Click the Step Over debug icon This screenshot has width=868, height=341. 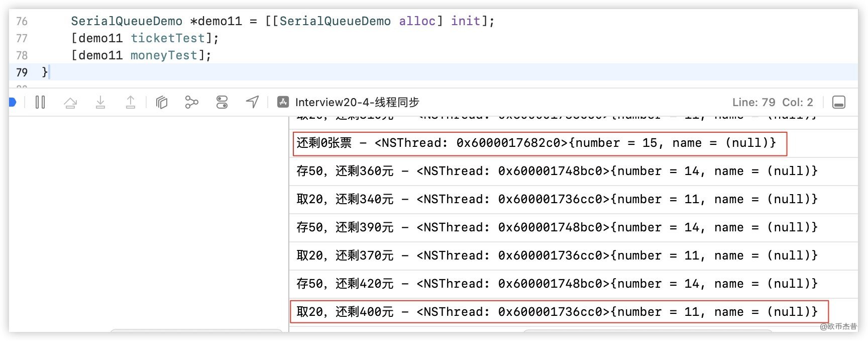click(x=70, y=103)
